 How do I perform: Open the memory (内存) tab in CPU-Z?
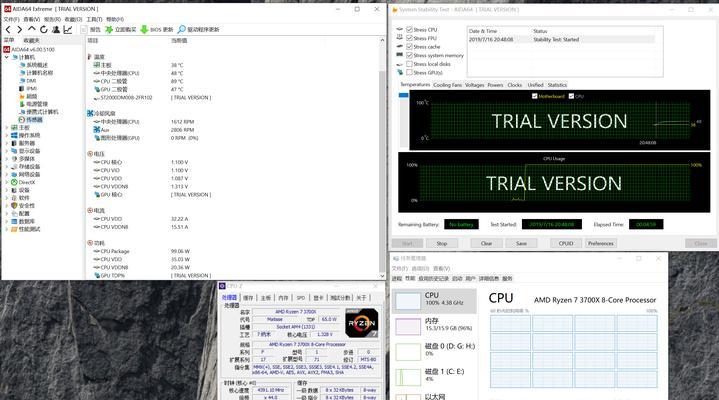tap(283, 298)
